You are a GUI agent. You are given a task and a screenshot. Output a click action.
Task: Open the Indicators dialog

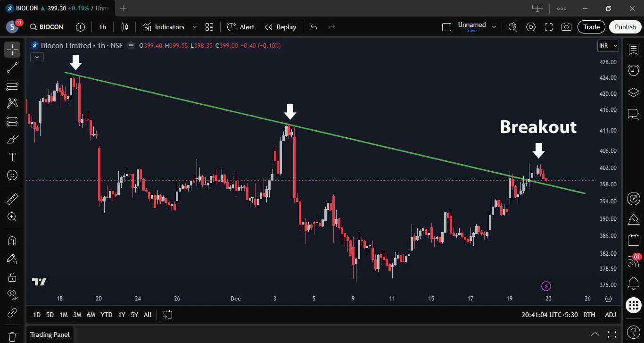(x=164, y=27)
